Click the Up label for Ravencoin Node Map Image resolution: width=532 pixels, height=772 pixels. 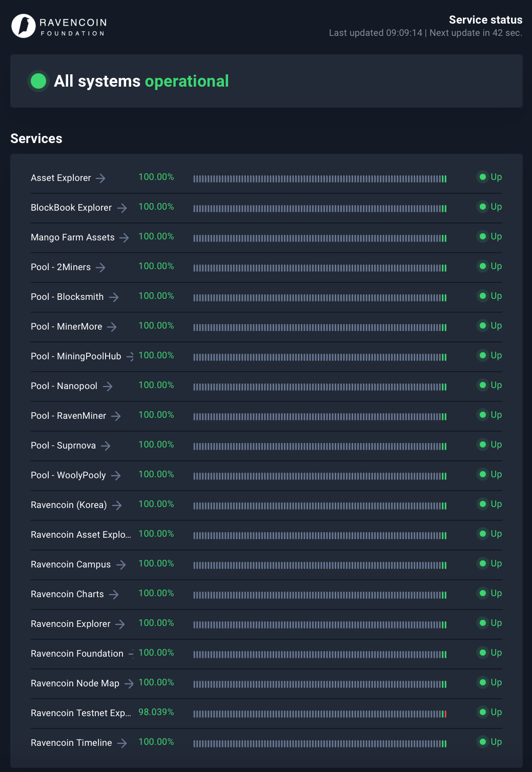[x=496, y=682]
